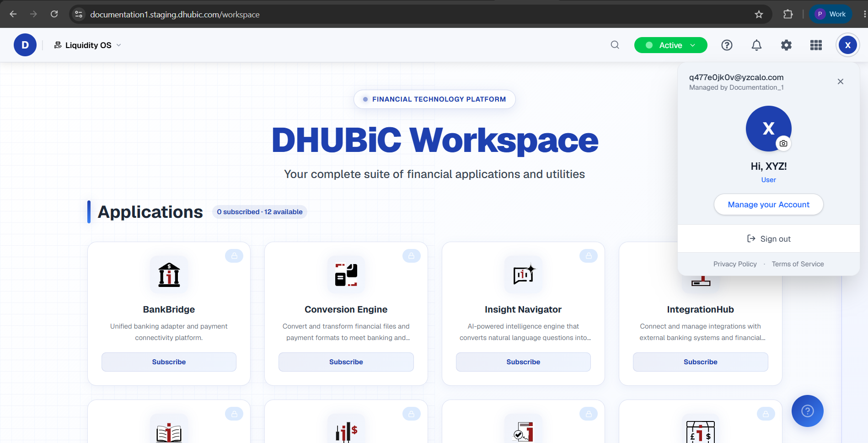Click the lock badge on Conversion Engine card

pyautogui.click(x=411, y=256)
